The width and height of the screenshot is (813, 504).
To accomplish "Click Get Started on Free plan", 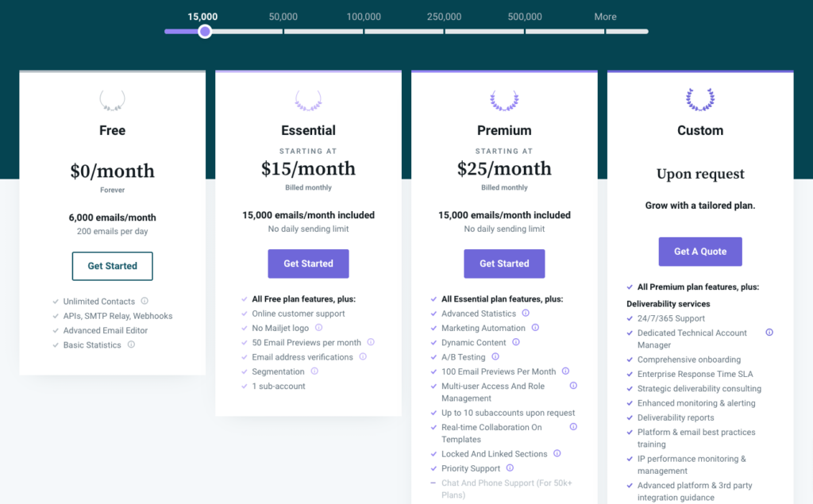I will pos(113,266).
